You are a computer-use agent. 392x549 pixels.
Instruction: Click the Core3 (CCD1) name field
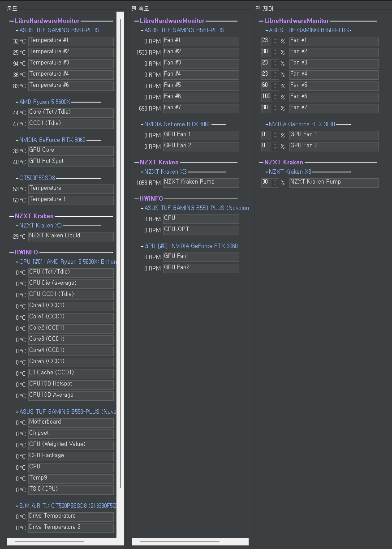click(x=71, y=340)
